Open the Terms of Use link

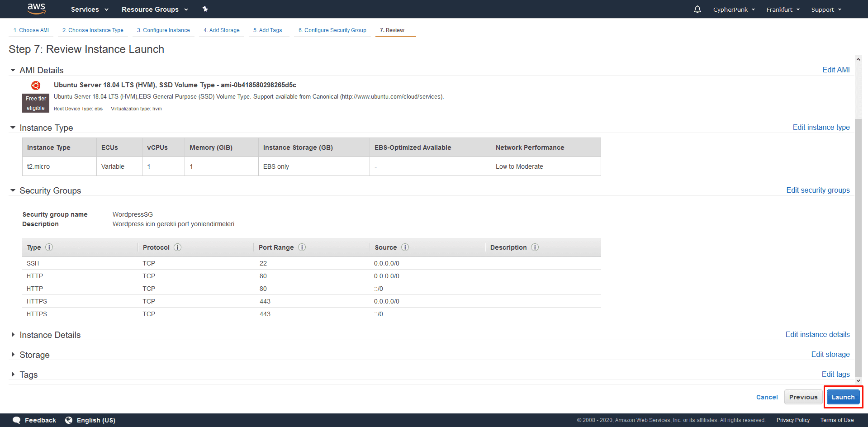pyautogui.click(x=837, y=420)
